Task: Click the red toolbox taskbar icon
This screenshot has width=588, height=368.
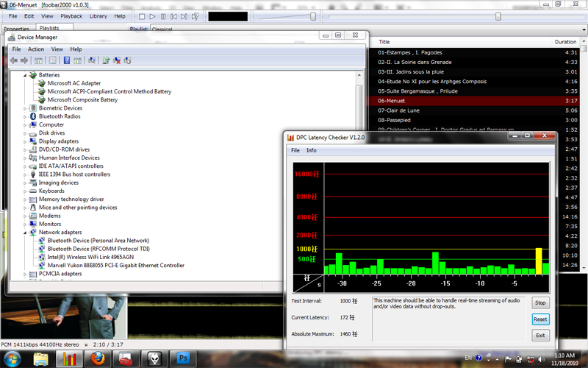Action: 125,359
